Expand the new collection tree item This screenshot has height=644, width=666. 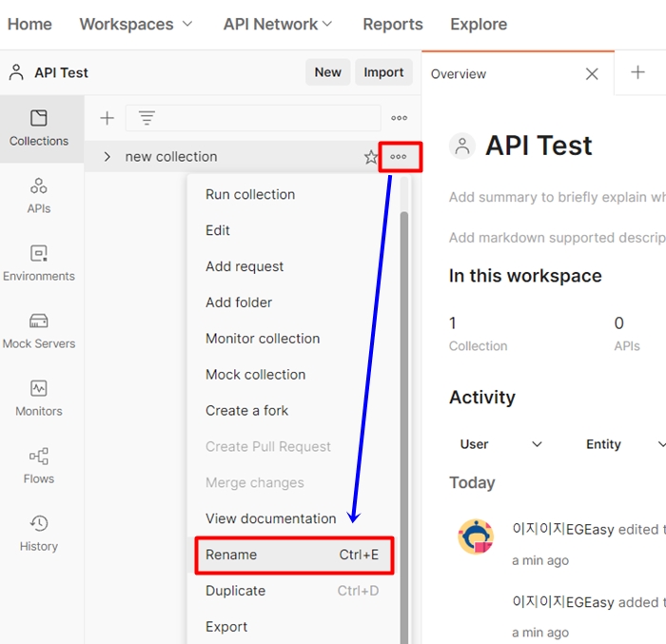point(107,157)
